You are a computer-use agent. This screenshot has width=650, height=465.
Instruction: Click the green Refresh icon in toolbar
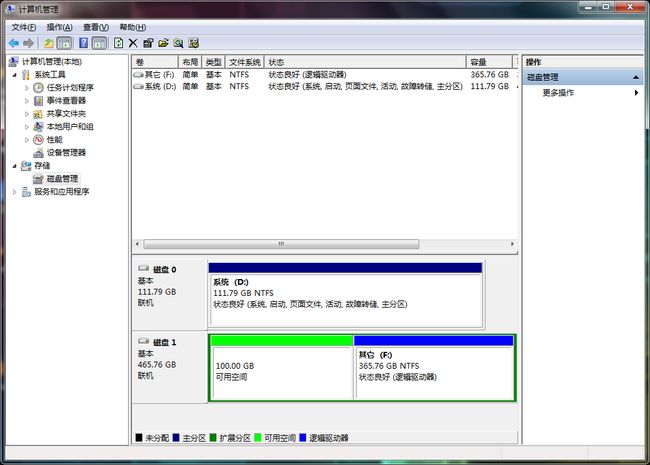click(x=119, y=43)
